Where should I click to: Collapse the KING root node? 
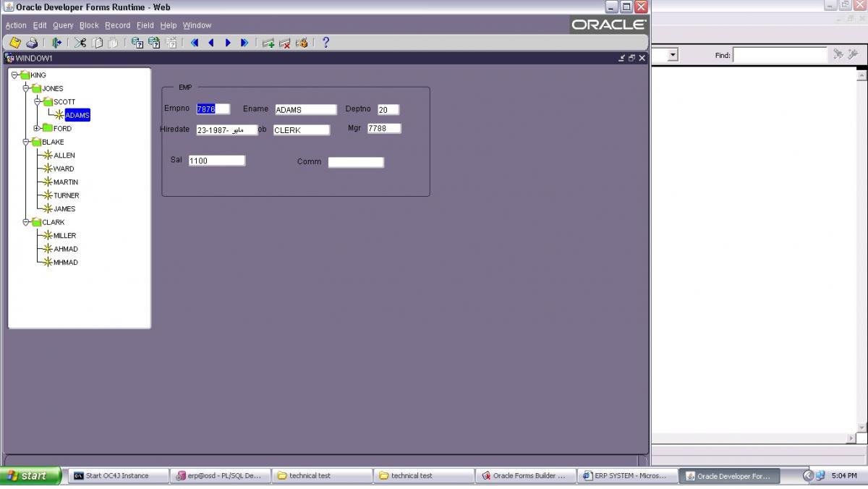(14, 75)
